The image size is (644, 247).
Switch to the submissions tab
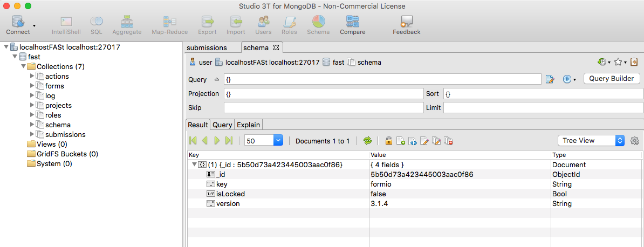coord(207,47)
